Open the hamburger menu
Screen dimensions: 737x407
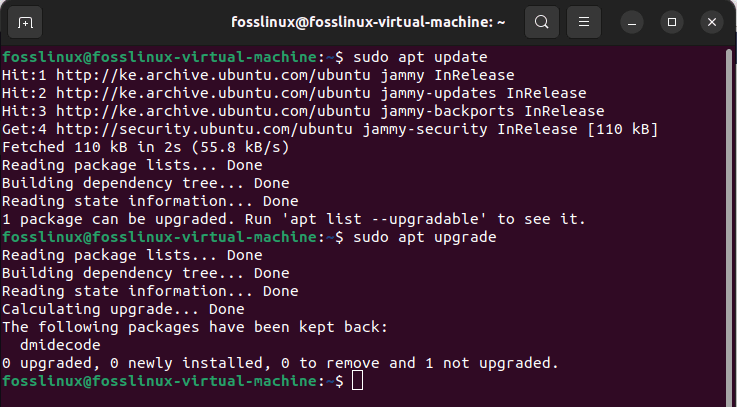click(585, 21)
